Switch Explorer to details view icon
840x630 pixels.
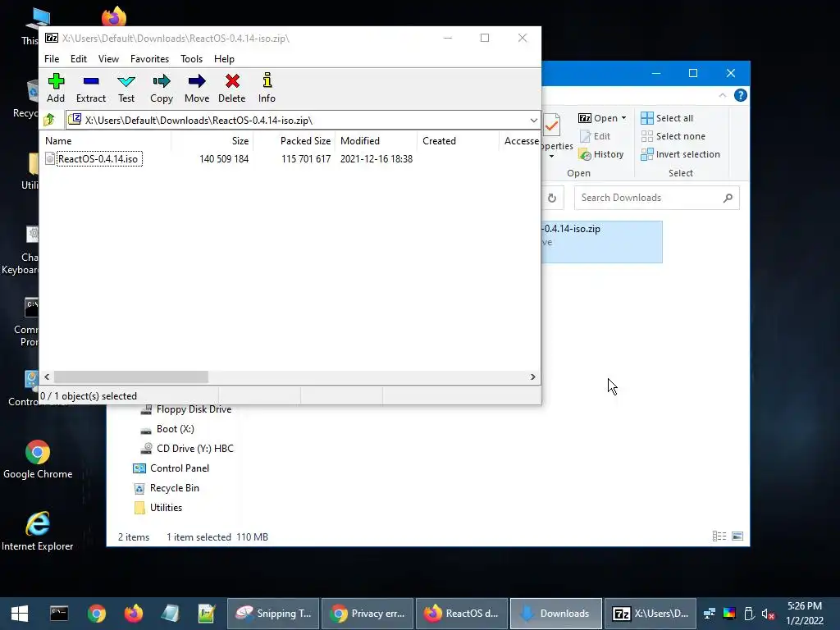(x=719, y=536)
